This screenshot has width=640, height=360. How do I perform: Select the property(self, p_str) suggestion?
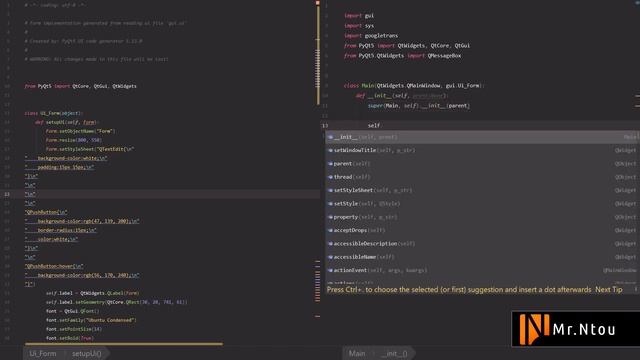[482, 217]
